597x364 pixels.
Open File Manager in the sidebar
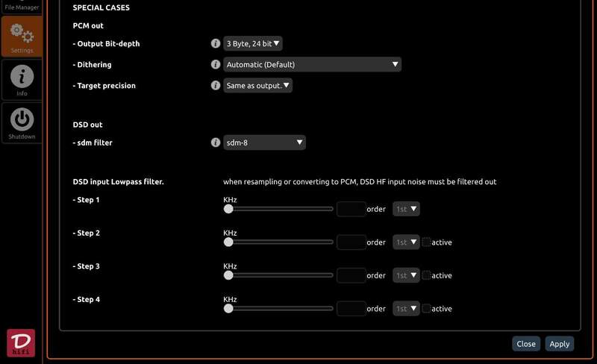22,7
